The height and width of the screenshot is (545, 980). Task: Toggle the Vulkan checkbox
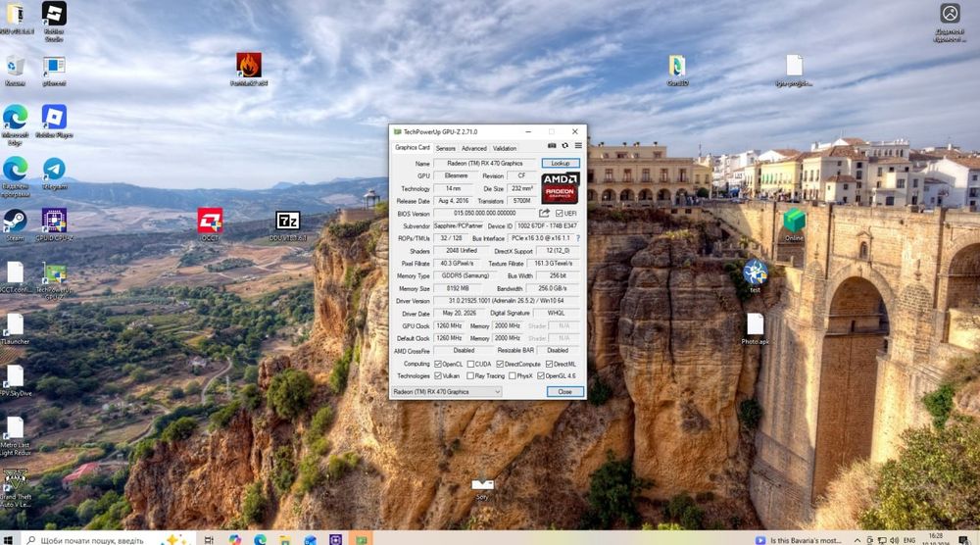(438, 375)
